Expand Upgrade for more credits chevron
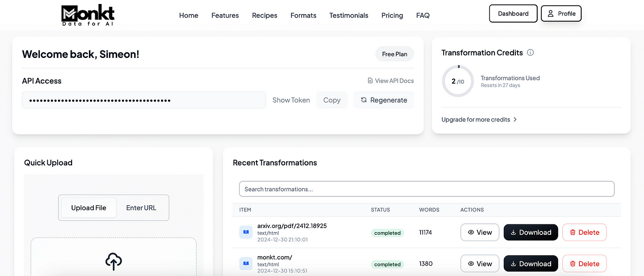644x276 pixels. point(515,119)
